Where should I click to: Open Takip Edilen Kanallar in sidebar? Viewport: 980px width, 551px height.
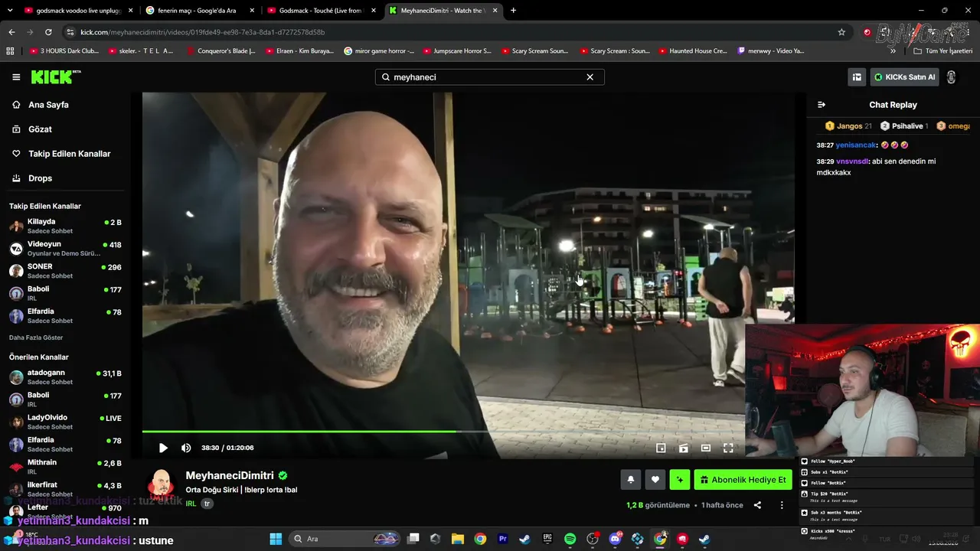(x=69, y=154)
